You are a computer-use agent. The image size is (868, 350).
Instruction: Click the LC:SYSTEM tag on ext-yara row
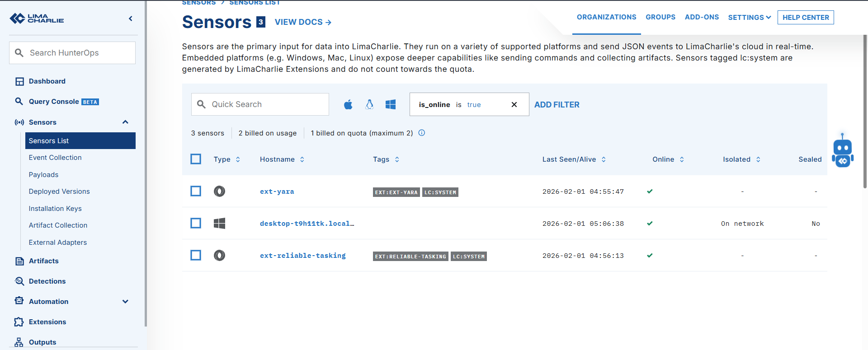point(440,192)
